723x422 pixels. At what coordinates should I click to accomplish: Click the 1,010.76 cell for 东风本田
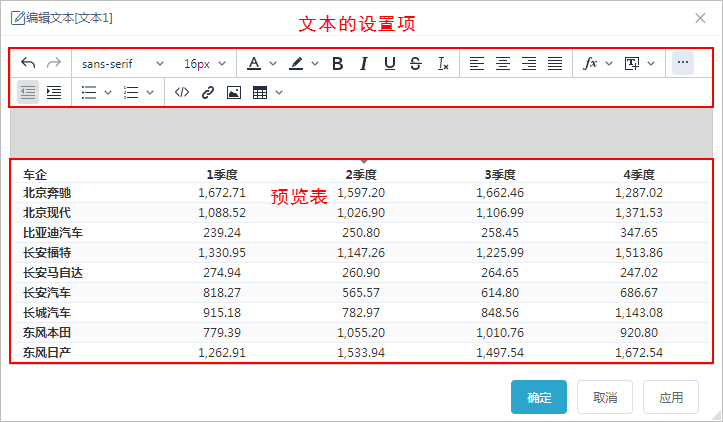click(500, 333)
